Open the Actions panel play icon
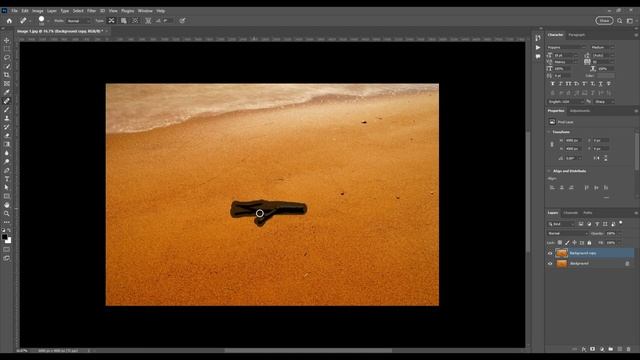 pos(538,47)
